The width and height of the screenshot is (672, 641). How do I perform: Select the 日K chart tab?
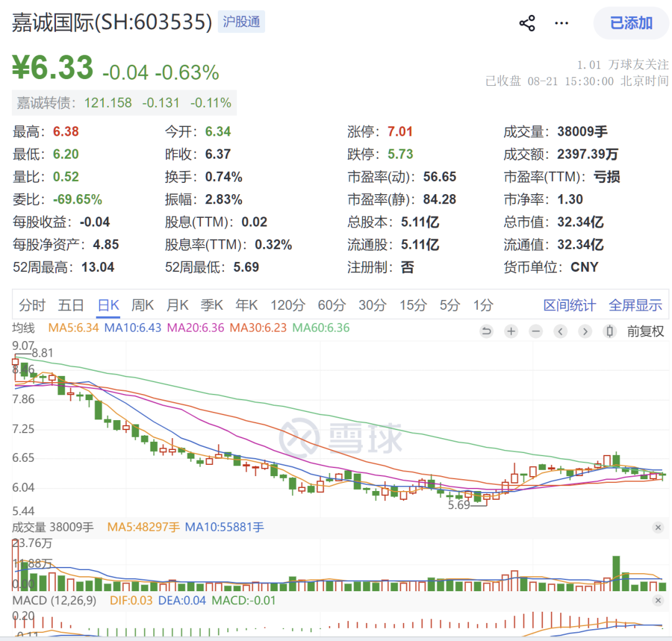108,306
